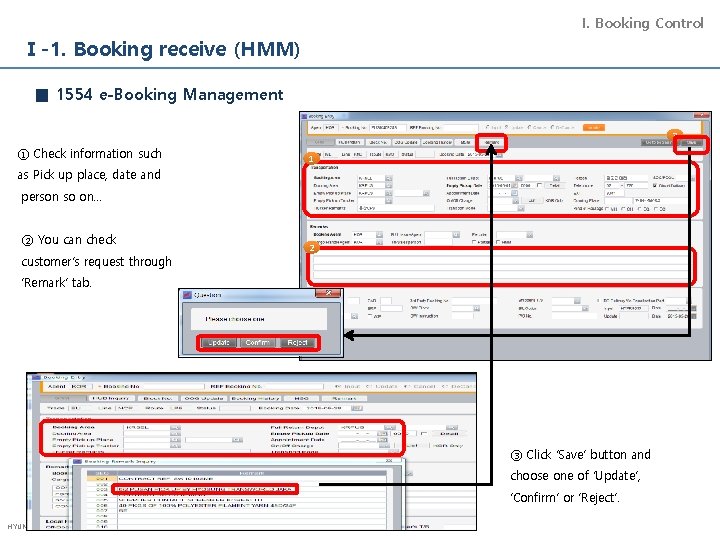This screenshot has height=540, width=720.
Task: Open Closing Area lookup icon in upper window
Action: pyautogui.click(x=389, y=186)
